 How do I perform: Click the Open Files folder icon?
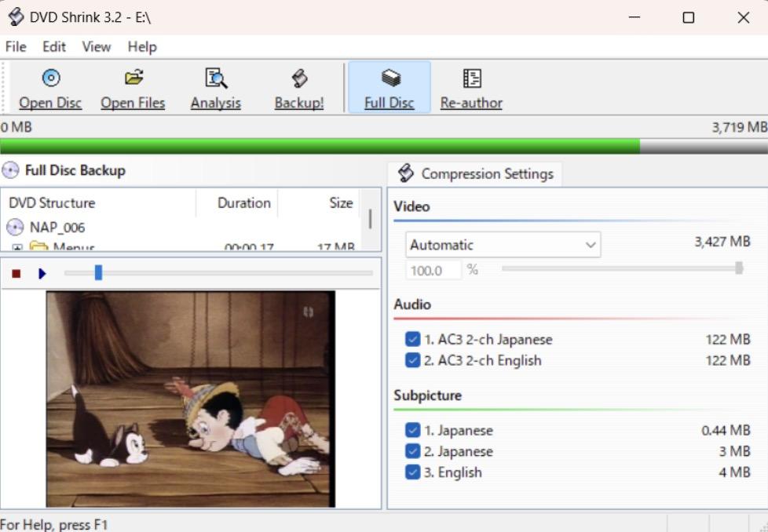click(x=133, y=78)
